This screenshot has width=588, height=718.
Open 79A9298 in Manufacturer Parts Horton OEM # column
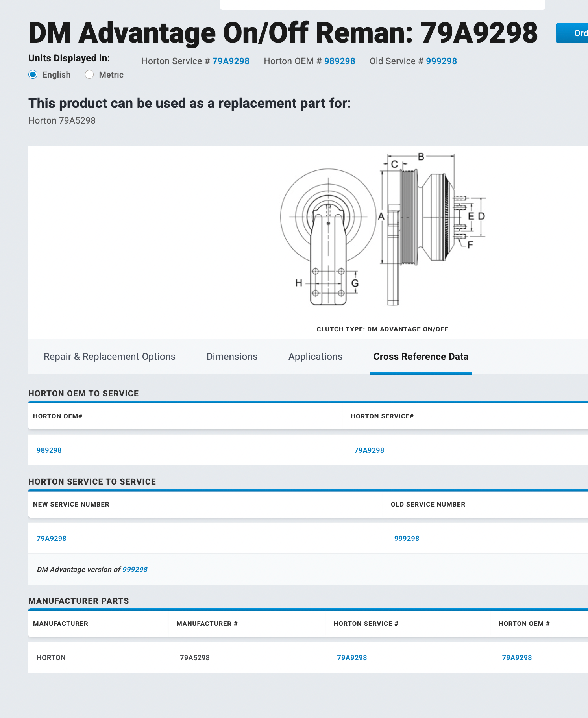pyautogui.click(x=517, y=658)
